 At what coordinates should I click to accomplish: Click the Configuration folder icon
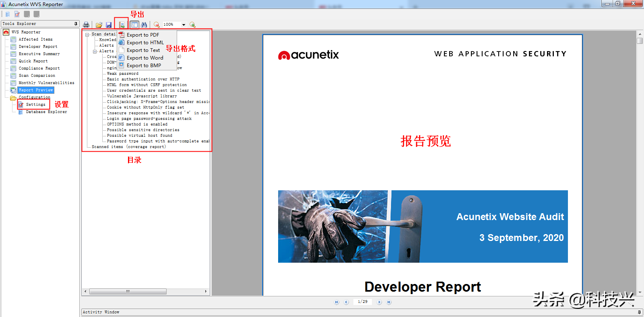[x=13, y=97]
